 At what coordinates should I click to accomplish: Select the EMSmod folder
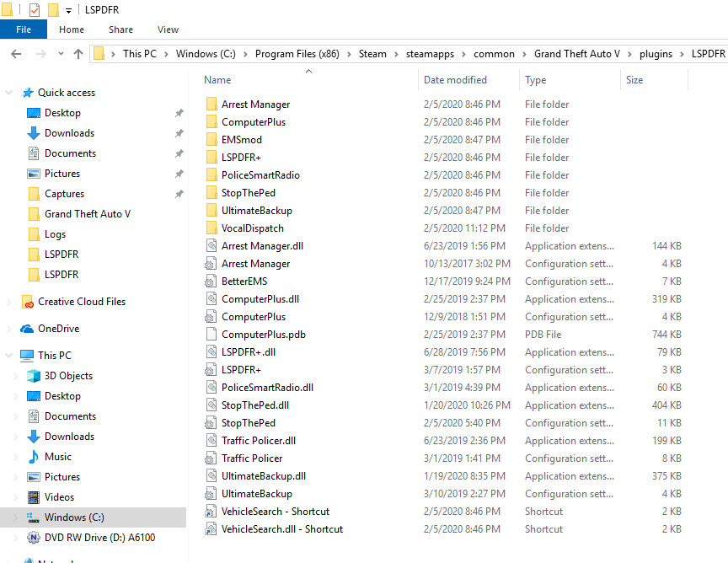click(x=242, y=140)
